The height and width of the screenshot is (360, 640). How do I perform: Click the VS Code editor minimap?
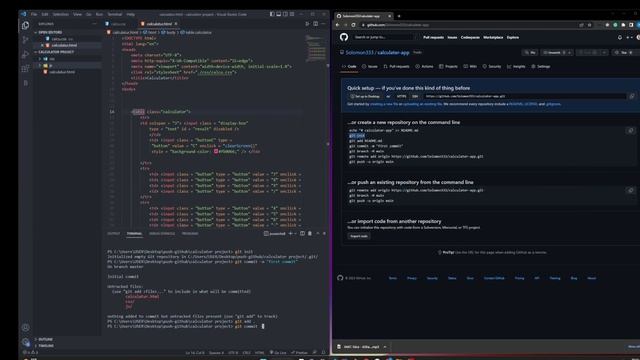pyautogui.click(x=316, y=49)
